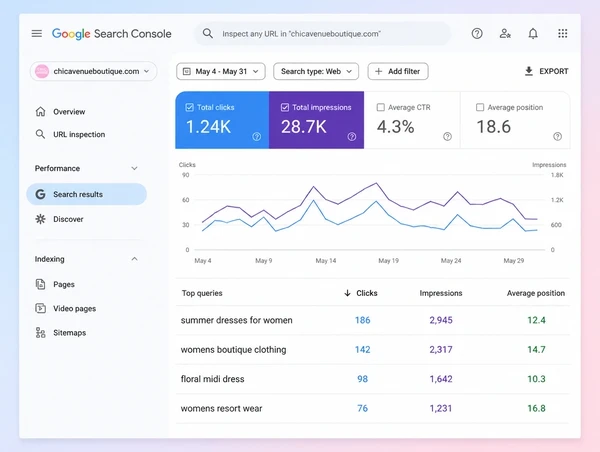Select the 'floral midi dress' query

(212, 379)
